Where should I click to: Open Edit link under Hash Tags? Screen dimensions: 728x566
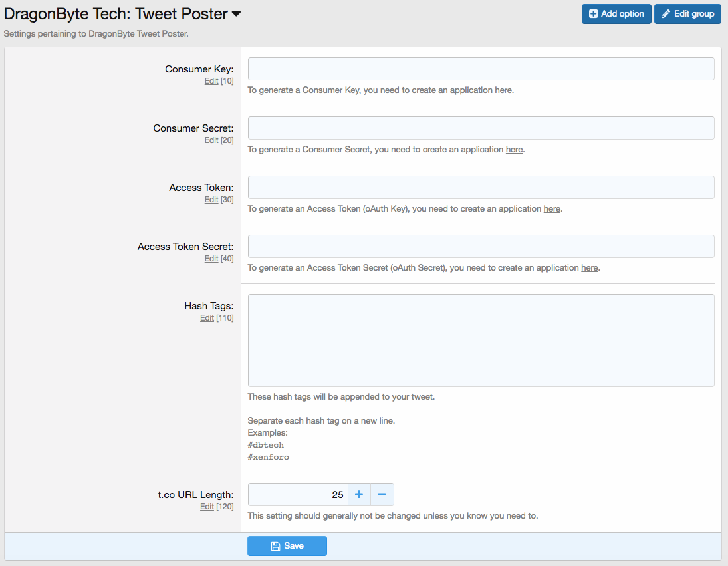point(207,318)
